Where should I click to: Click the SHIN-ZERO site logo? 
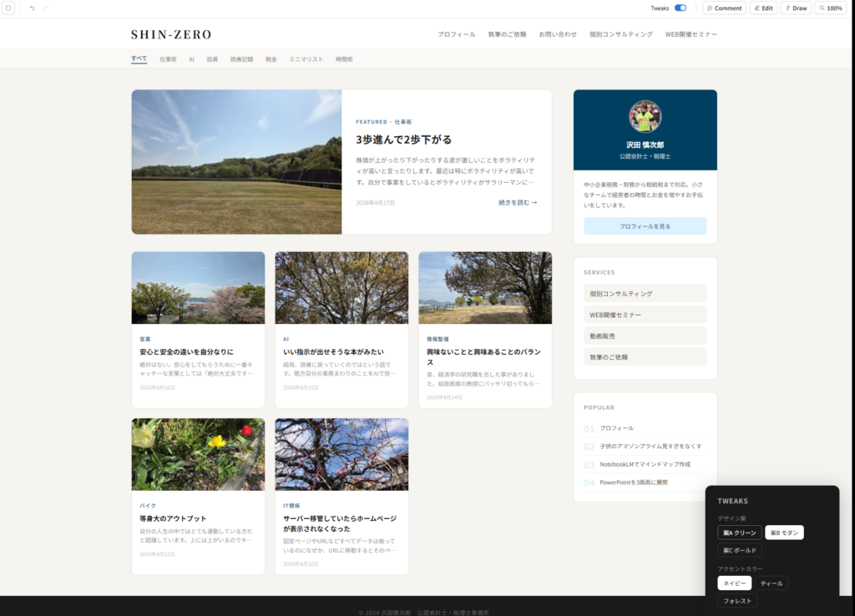pyautogui.click(x=171, y=34)
